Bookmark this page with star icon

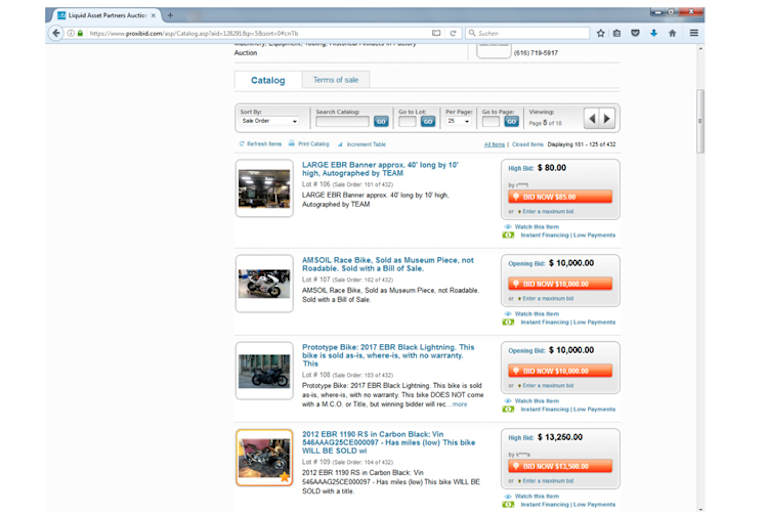click(601, 33)
